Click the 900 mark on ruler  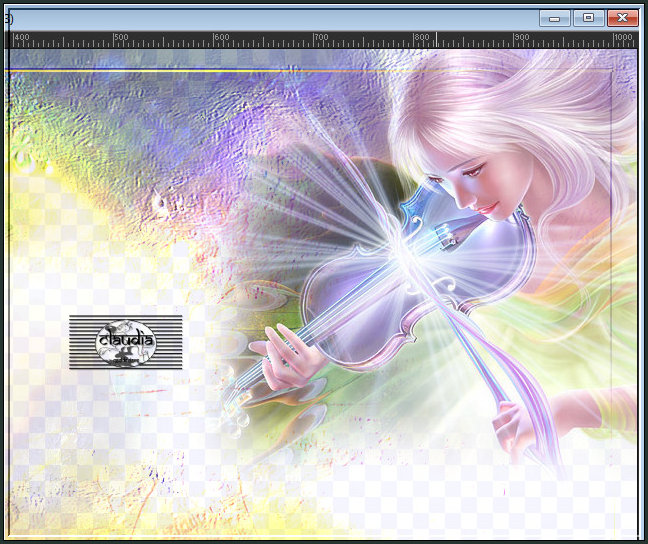tap(521, 37)
